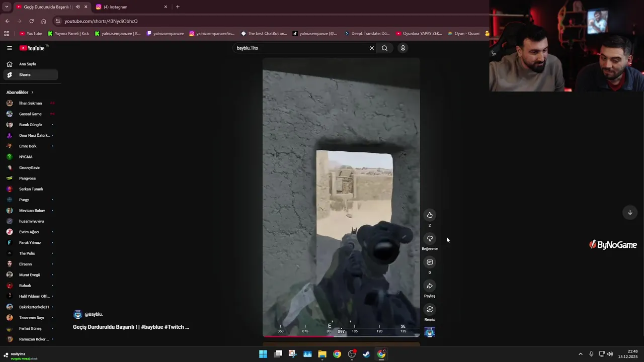Open comments on the Short
The image size is (644, 362).
pos(430,262)
